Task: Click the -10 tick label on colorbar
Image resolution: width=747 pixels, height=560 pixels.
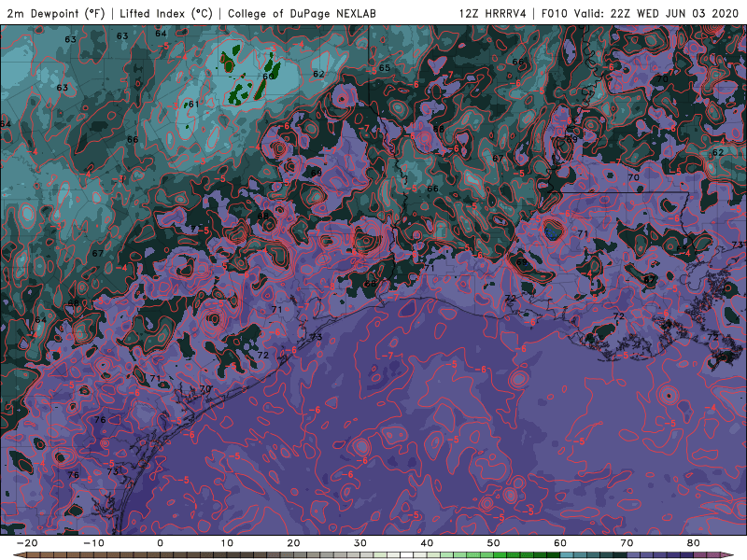Action: [x=93, y=543]
